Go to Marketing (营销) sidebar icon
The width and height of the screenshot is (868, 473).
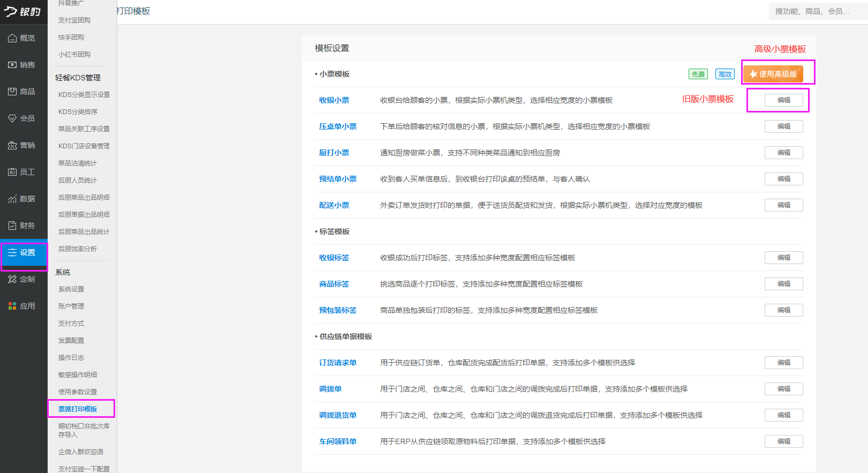(12, 145)
